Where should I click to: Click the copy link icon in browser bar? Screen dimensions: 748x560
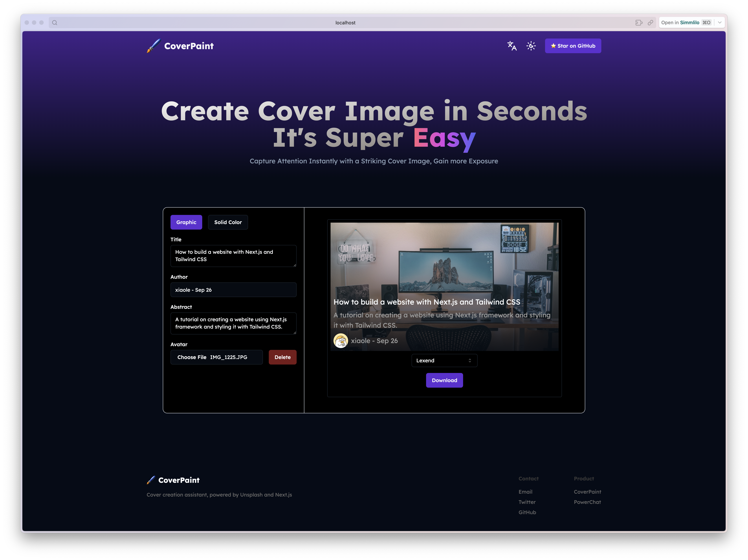[x=650, y=23]
